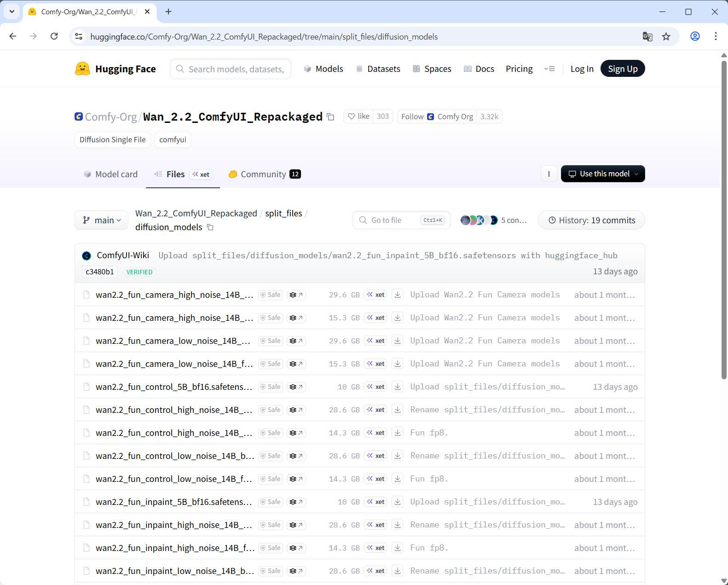Open the Comfy-Org organization link
This screenshot has height=585, width=728.
[x=111, y=117]
